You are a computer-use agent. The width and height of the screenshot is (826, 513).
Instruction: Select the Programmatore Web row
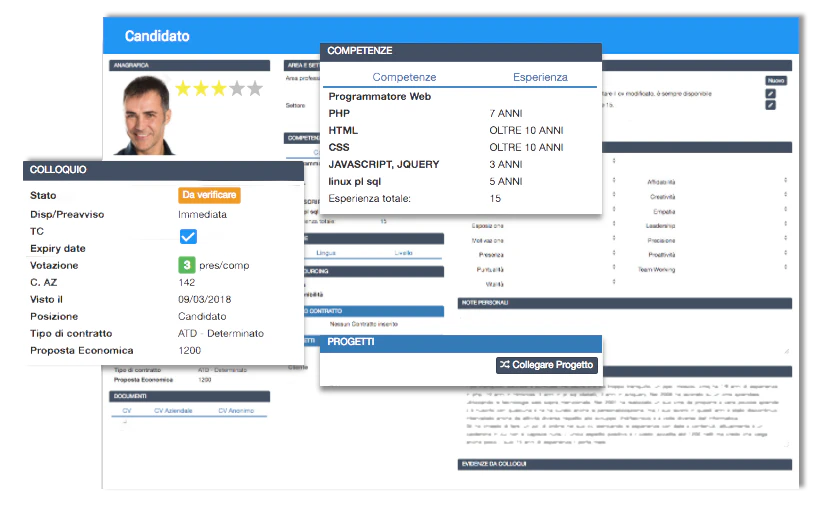tap(461, 96)
